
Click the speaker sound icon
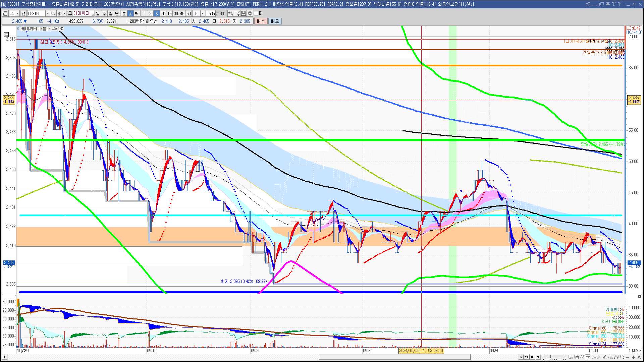coord(59,13)
